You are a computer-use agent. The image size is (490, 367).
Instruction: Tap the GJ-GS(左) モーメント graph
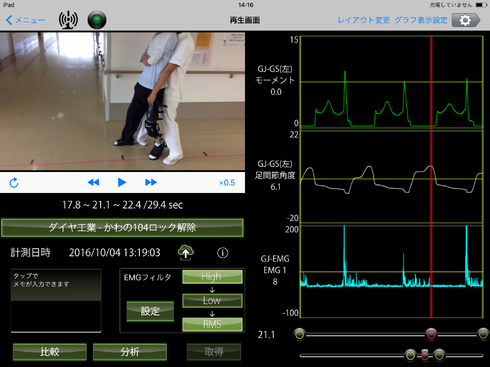391,82
